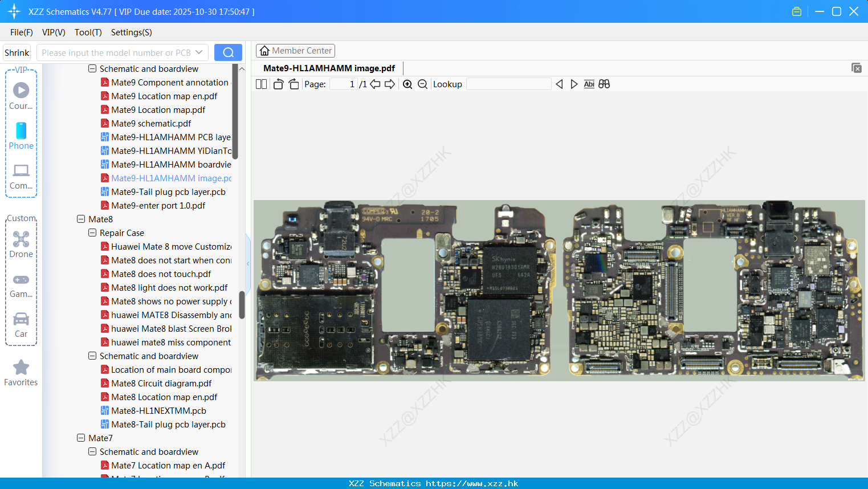Collapse the left panel with splitter handle
This screenshot has width=868, height=489.
pyautogui.click(x=248, y=263)
